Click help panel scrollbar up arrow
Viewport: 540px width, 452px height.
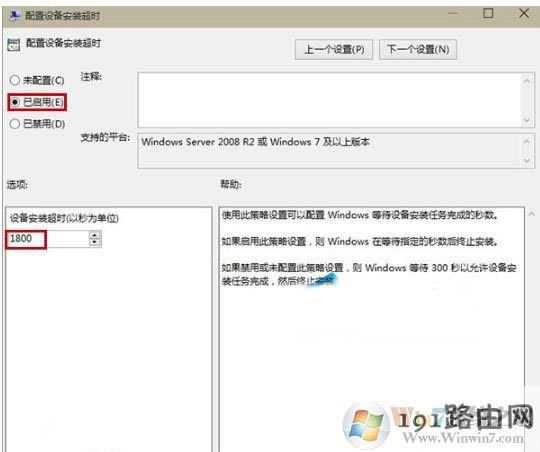tap(531, 214)
